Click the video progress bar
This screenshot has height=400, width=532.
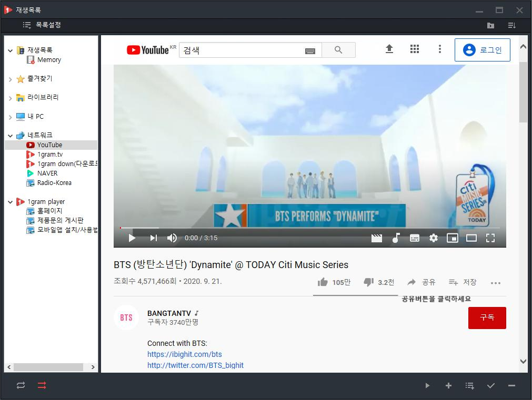click(x=310, y=228)
